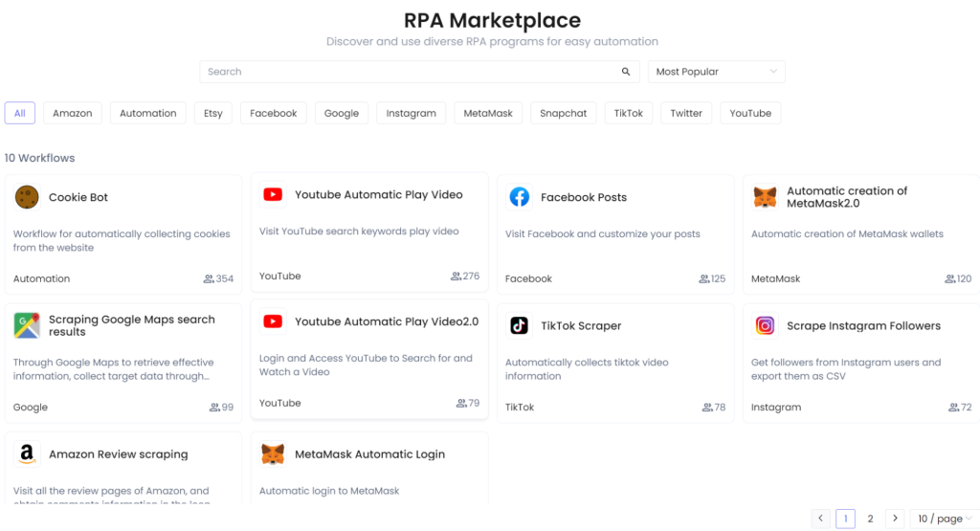This screenshot has width=980, height=531.
Task: Click the users icon beside 99
Action: [213, 408]
